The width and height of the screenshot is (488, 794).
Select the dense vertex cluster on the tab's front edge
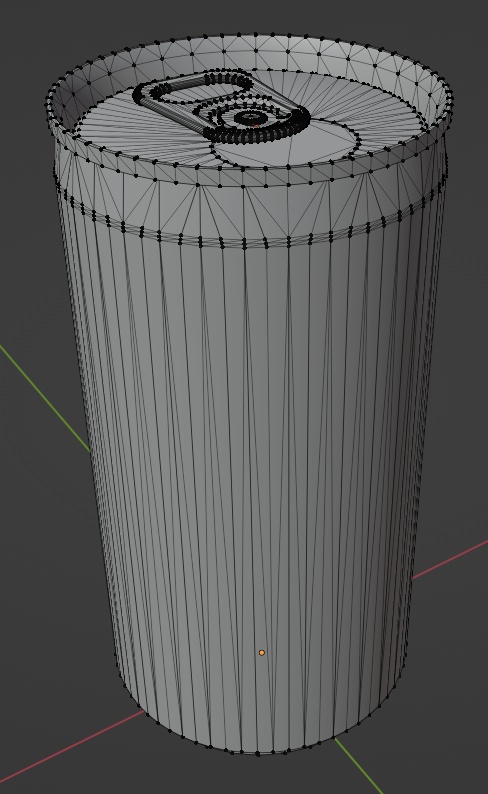tap(252, 135)
